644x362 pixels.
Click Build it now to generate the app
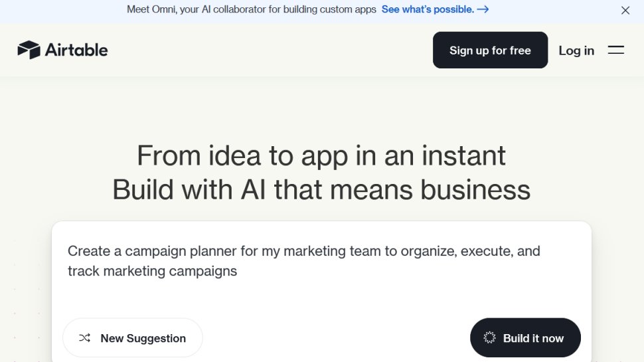(525, 338)
